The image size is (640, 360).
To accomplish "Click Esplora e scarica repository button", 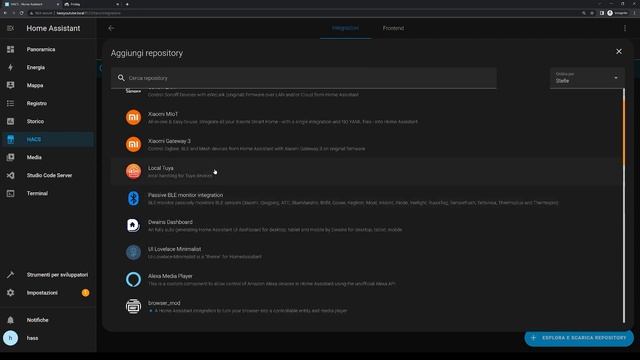I will (x=579, y=338).
